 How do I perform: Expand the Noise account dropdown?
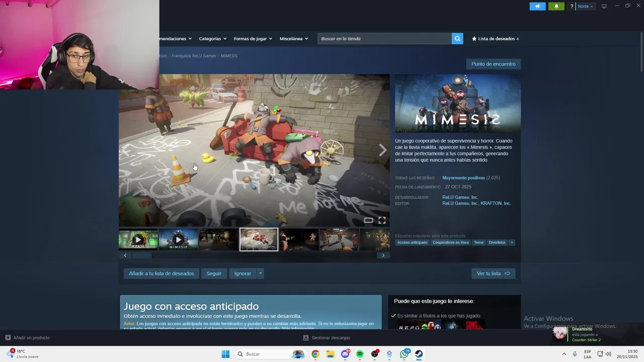pos(585,7)
